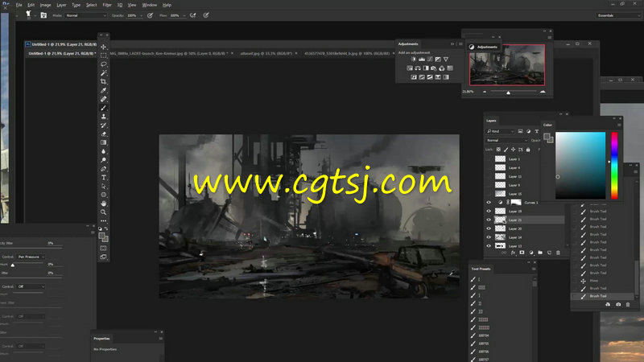The width and height of the screenshot is (644, 362).
Task: Open the Opacity value dropdown arrow
Action: pyautogui.click(x=142, y=15)
